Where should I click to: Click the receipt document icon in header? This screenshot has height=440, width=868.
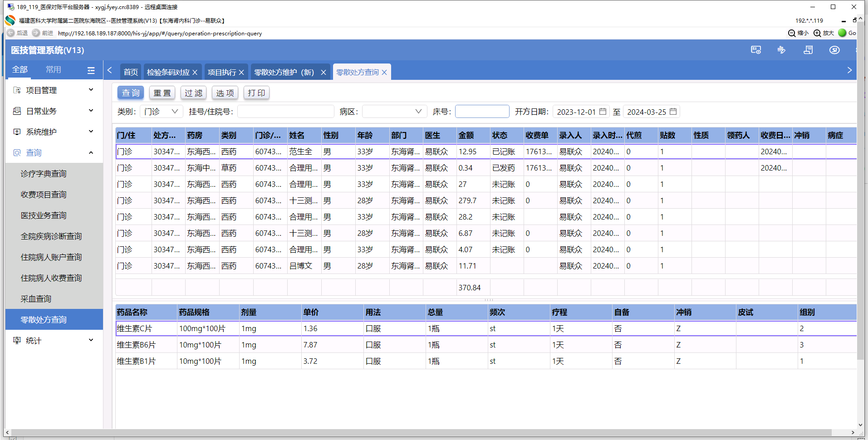click(808, 50)
